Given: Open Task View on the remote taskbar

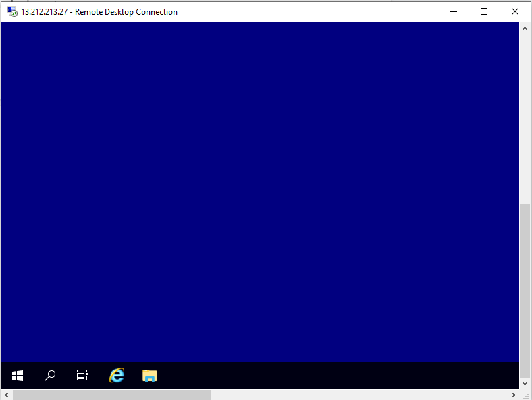Looking at the screenshot, I should [82, 376].
